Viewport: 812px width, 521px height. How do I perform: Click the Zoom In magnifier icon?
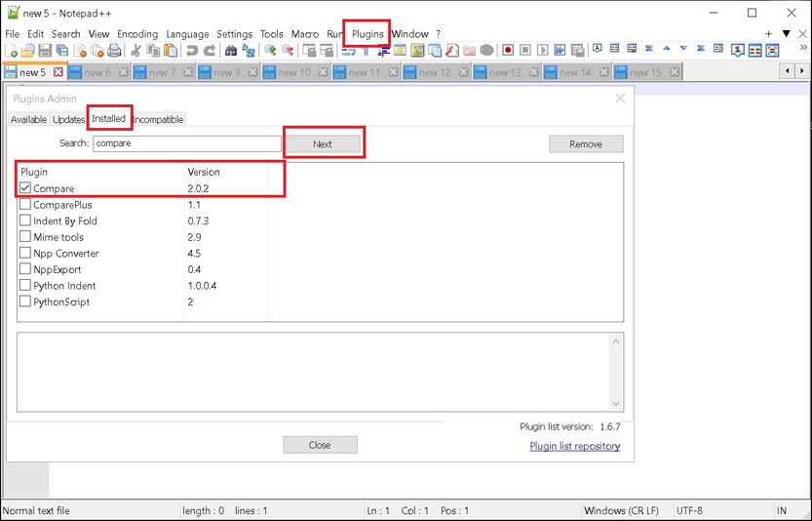tap(270, 51)
